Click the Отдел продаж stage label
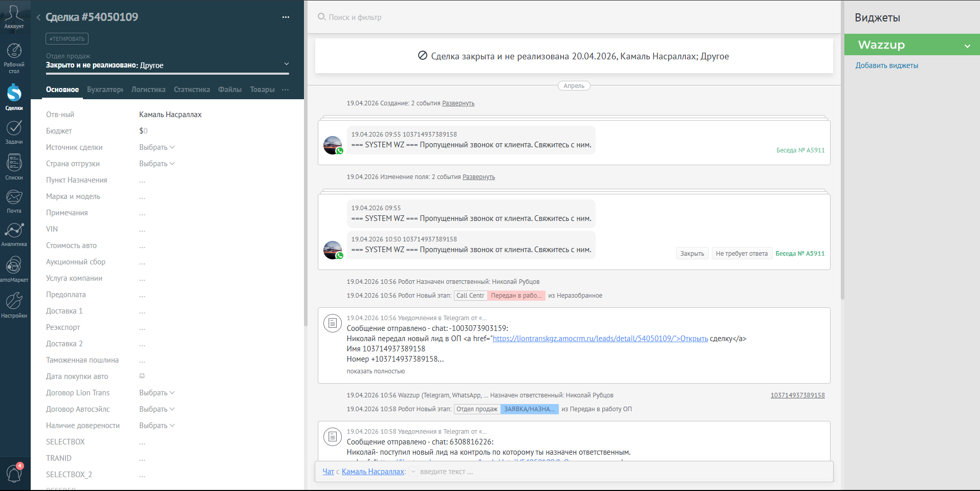This screenshot has height=491, width=980. (x=477, y=409)
